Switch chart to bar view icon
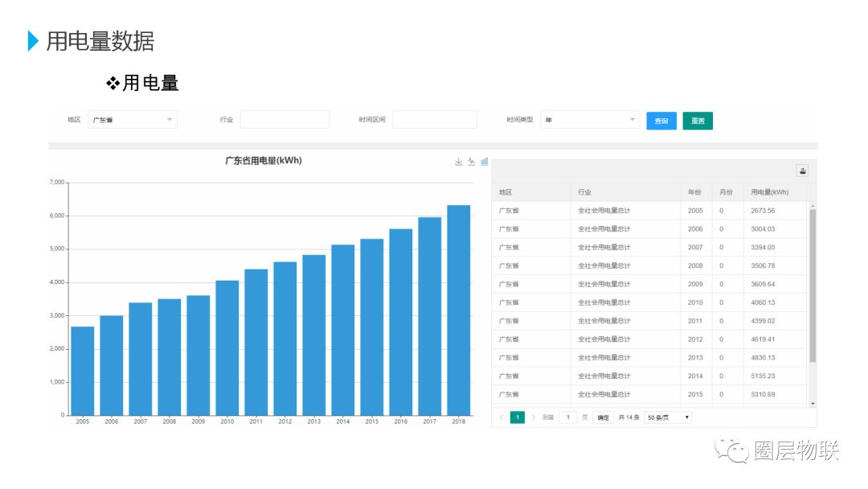This screenshot has width=868, height=489. pyautogui.click(x=485, y=162)
